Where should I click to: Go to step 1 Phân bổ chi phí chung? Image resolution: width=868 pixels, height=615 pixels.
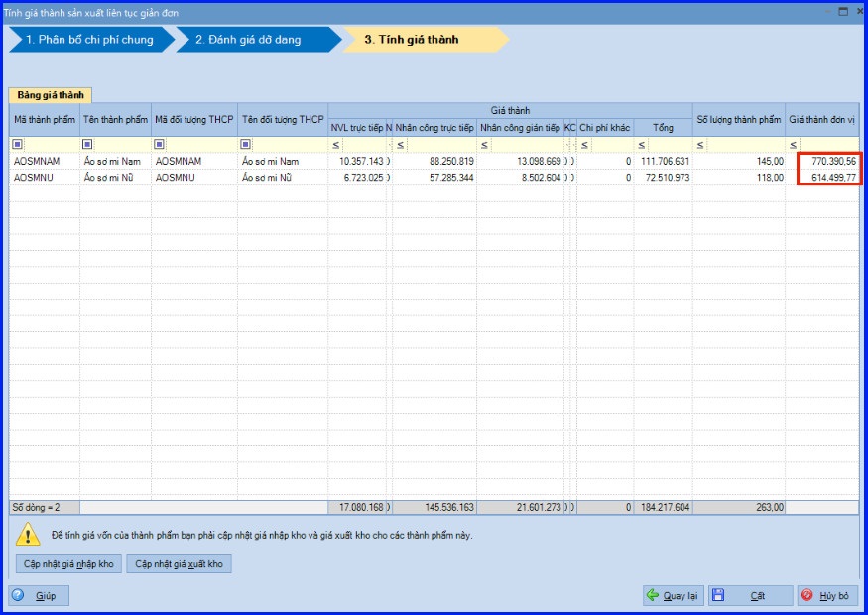(92, 40)
